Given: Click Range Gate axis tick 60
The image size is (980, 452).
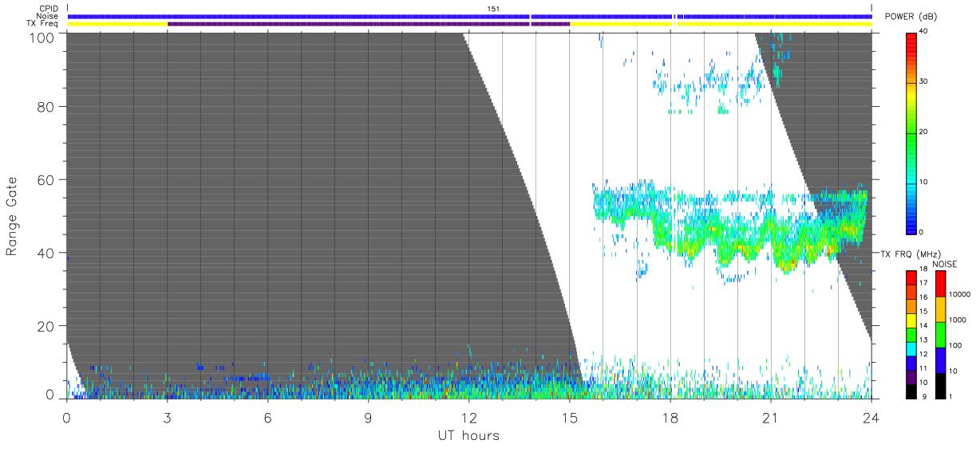Looking at the screenshot, I should coord(48,180).
